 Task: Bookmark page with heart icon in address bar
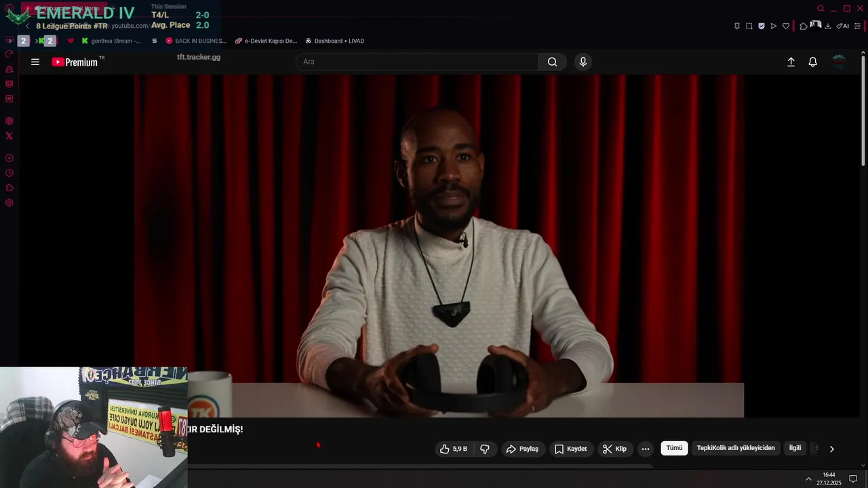pyautogui.click(x=786, y=26)
